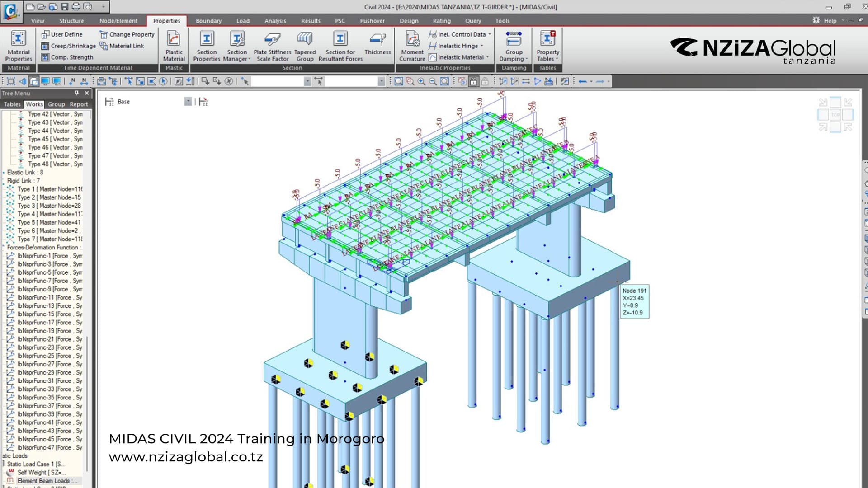Open the first selection combo box arrow

(x=307, y=81)
